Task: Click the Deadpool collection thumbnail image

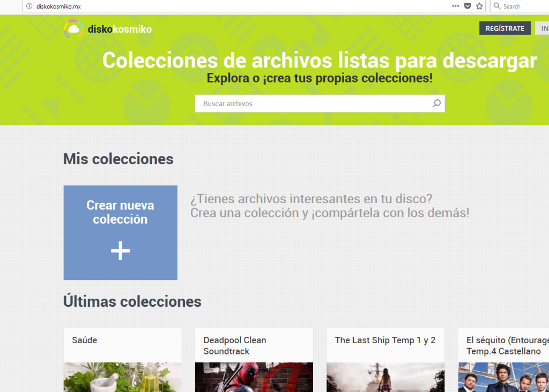Action: pyautogui.click(x=254, y=377)
